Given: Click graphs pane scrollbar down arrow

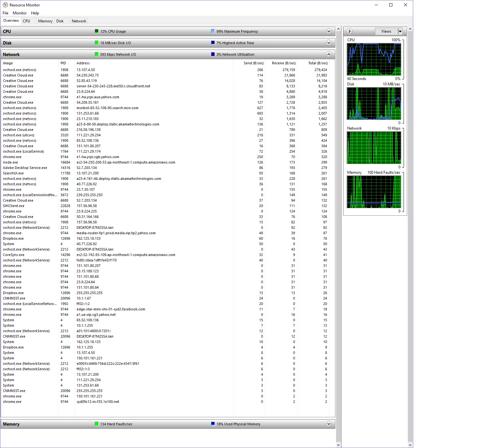Looking at the screenshot, I should pos(410,445).
